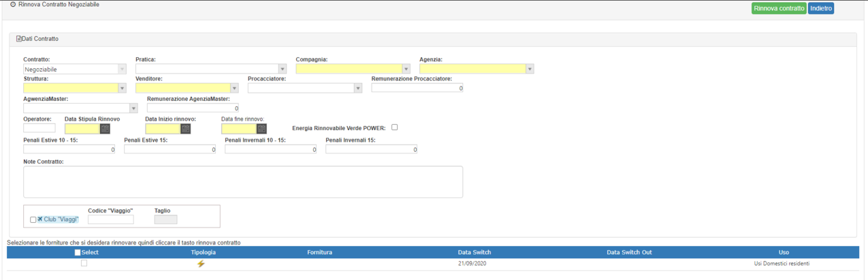Click the Tipologia column header

coord(204,253)
